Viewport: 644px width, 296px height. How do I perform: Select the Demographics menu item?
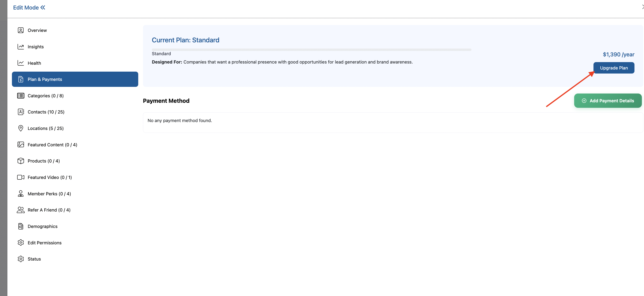coord(42,226)
